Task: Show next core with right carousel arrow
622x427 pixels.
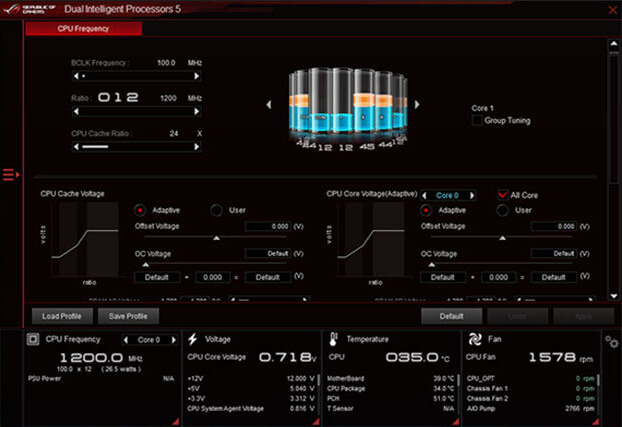Action: [x=417, y=103]
